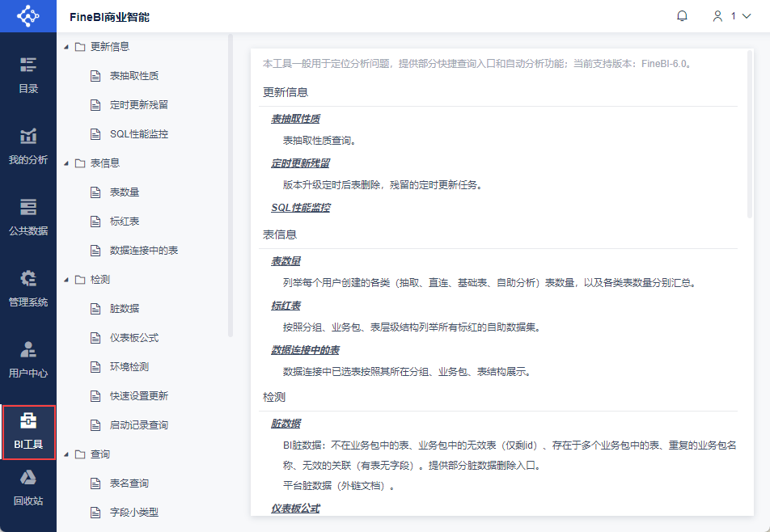Open SQL性能监控 tree item
This screenshot has height=532, width=770.
coord(139,134)
